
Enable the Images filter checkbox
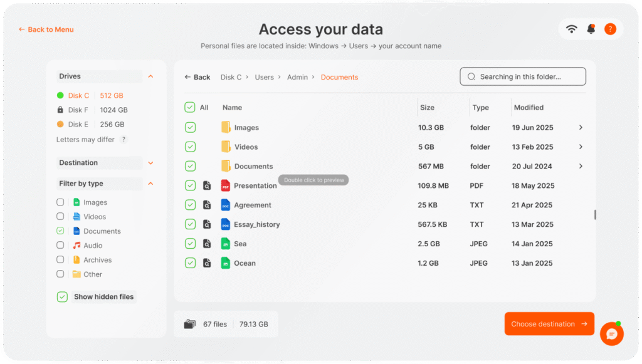(x=60, y=202)
